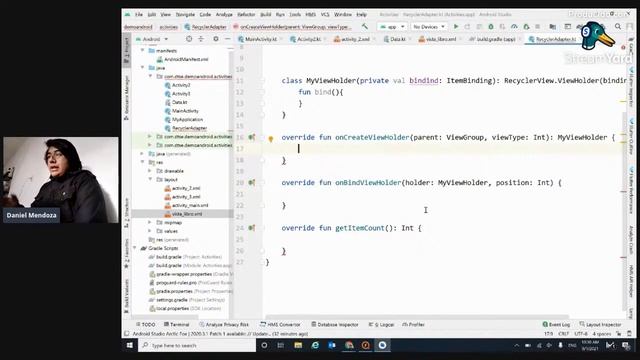Viewport: 640px width, 360px height.
Task: Expand the drawable folder
Action: click(150, 171)
